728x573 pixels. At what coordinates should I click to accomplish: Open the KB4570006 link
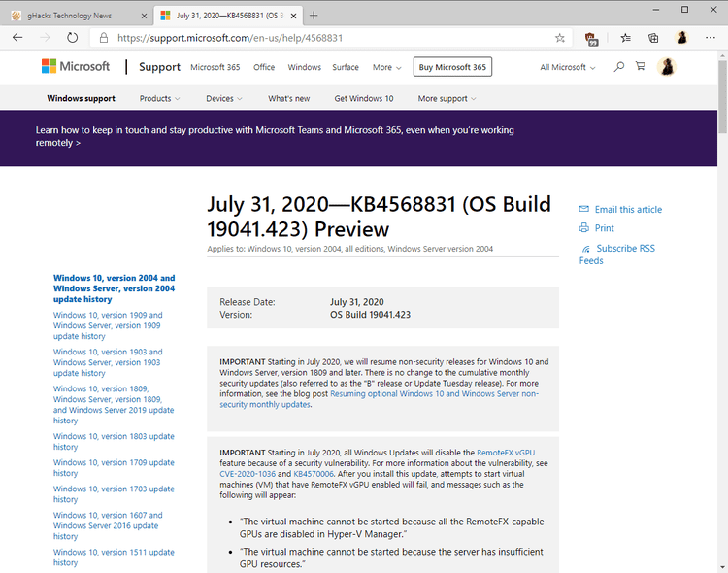314,474
